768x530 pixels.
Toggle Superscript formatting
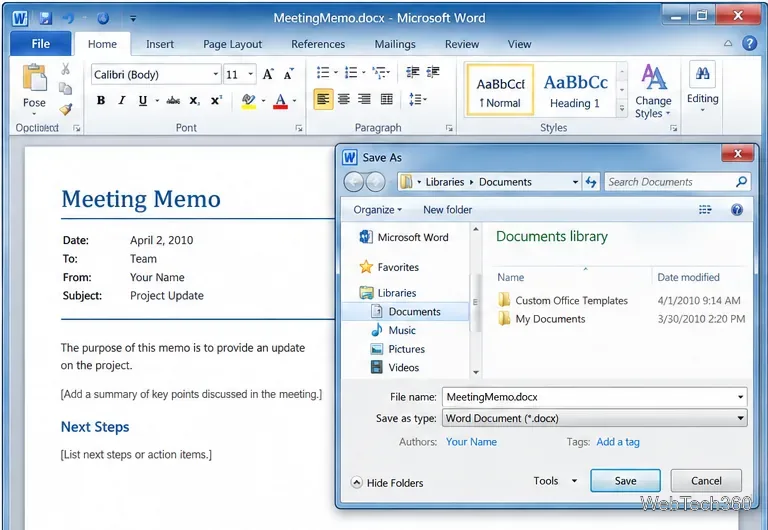[216, 100]
